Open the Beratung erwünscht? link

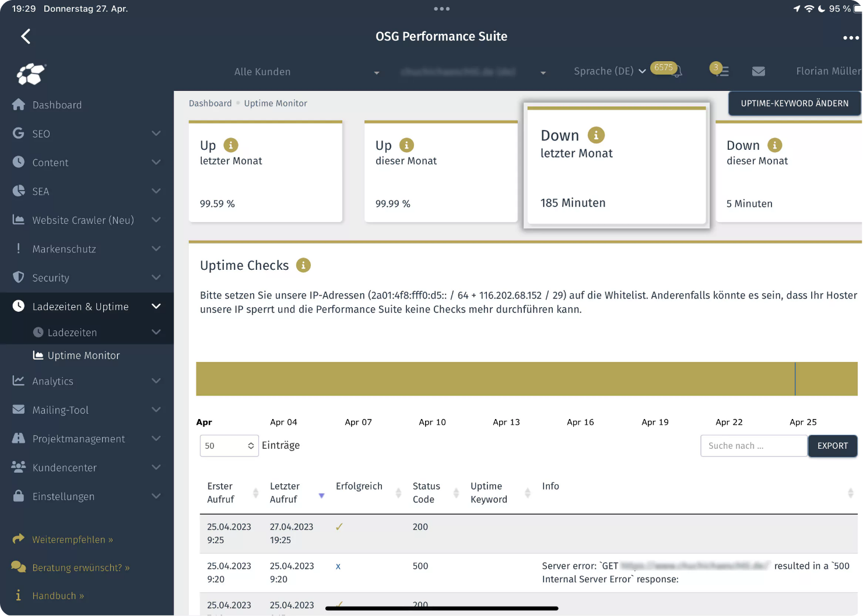tap(80, 568)
